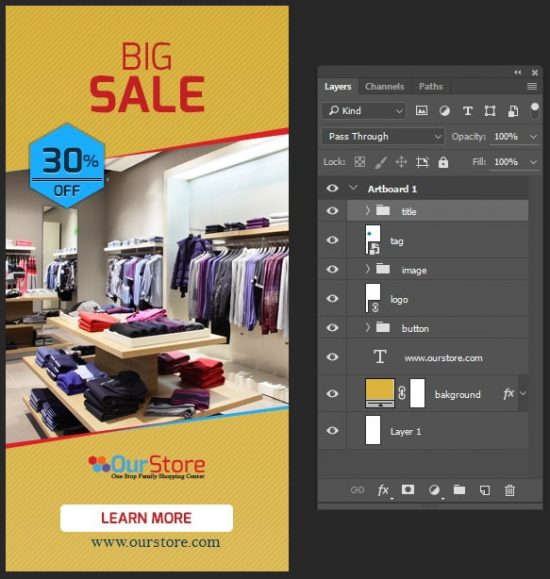This screenshot has height=579, width=550.
Task: Expand the title group
Action: click(x=367, y=210)
